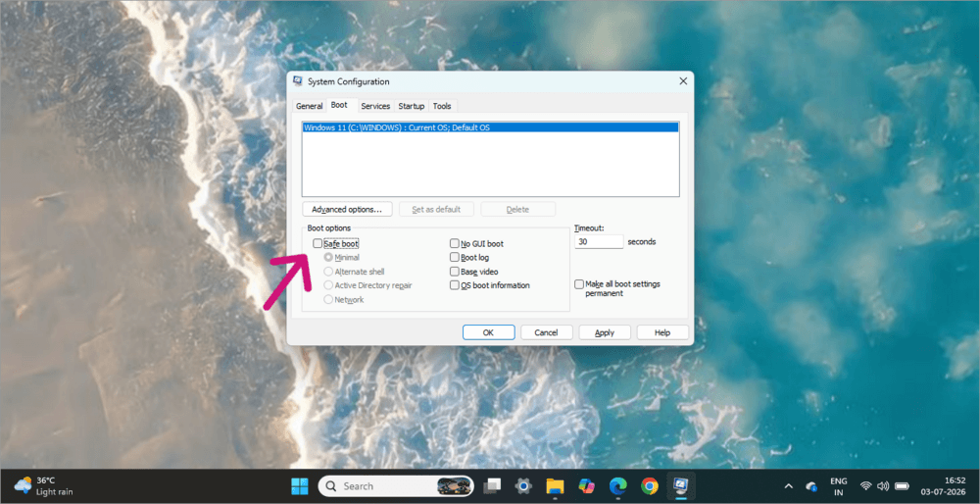Check the No GUI boot option
Screen dimensions: 980x504
tap(455, 244)
